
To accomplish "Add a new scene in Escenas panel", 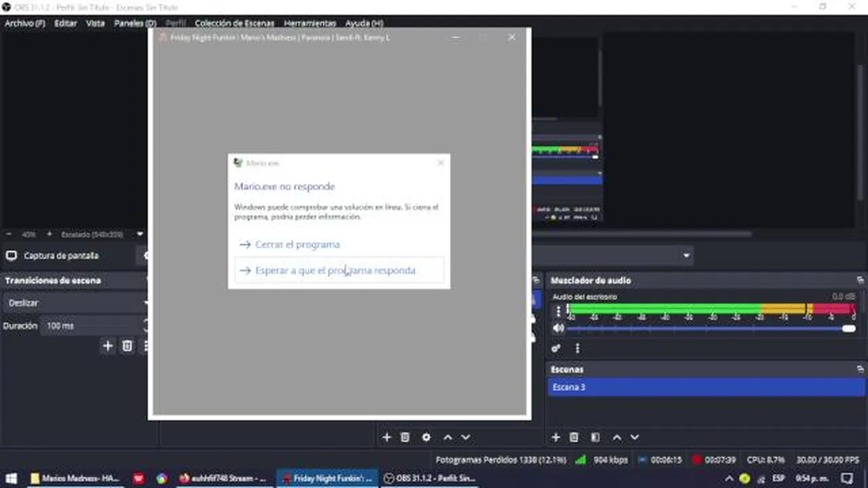I will [555, 437].
